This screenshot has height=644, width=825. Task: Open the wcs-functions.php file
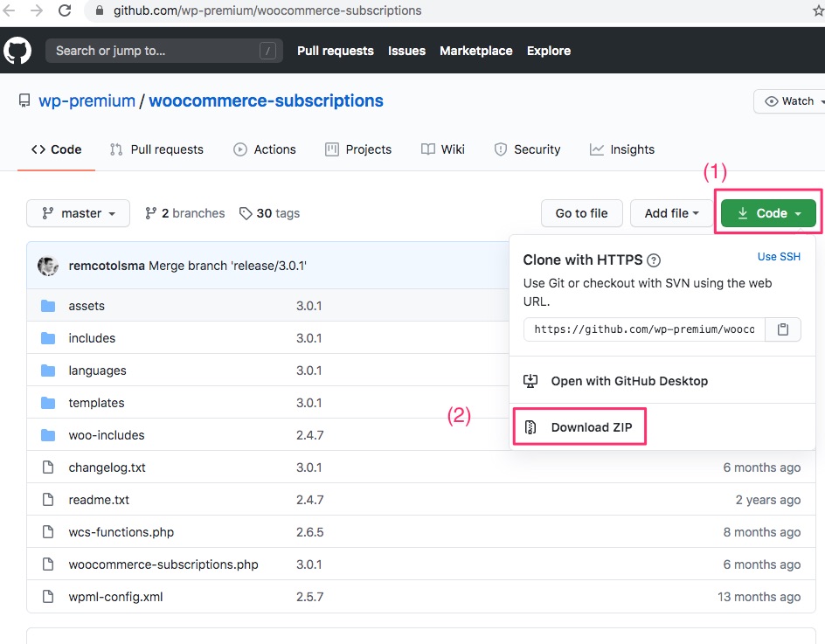(121, 532)
